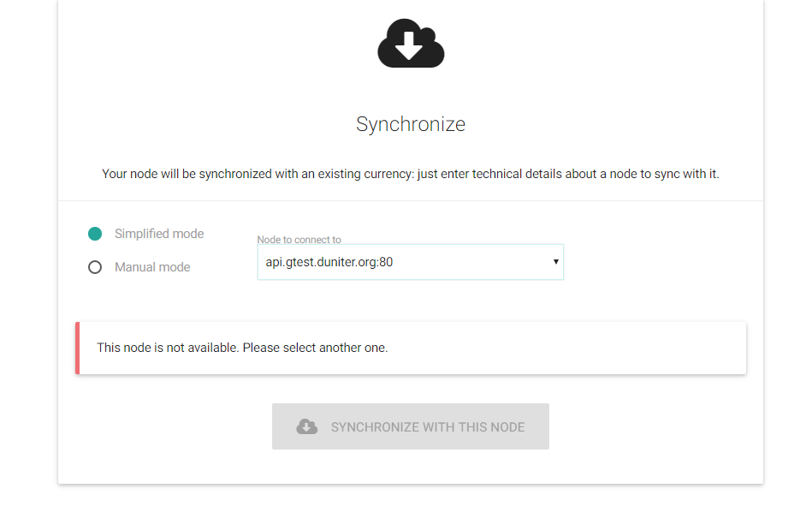
Task: Click the "Node to connect to" label
Action: pos(299,240)
